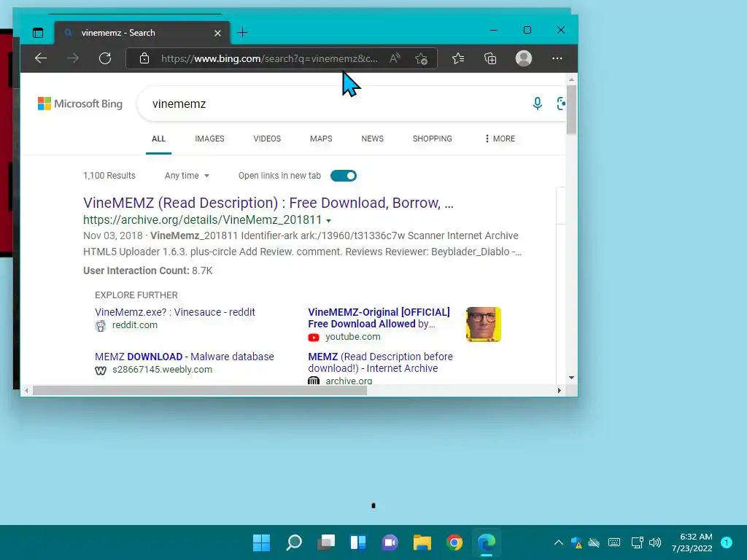Screen dimensions: 747x560
Task: Open Windows Start menu
Action: point(261,542)
